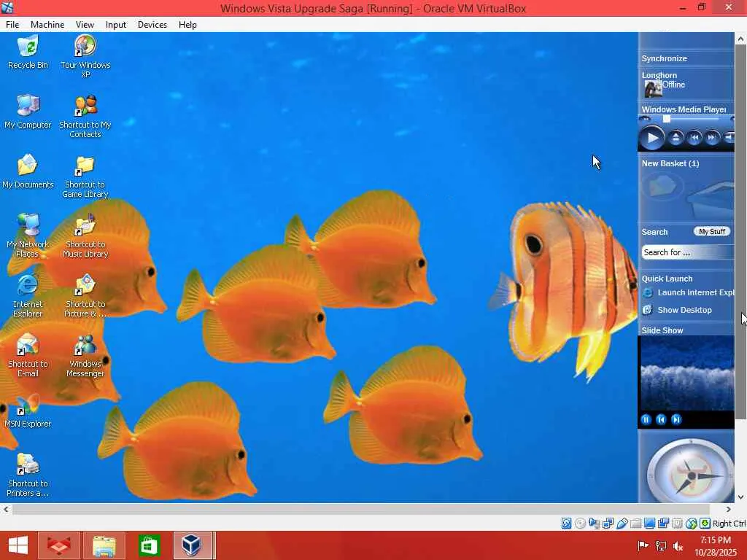This screenshot has width=747, height=560.
Task: Click the host taskbar clock and date
Action: point(716,545)
